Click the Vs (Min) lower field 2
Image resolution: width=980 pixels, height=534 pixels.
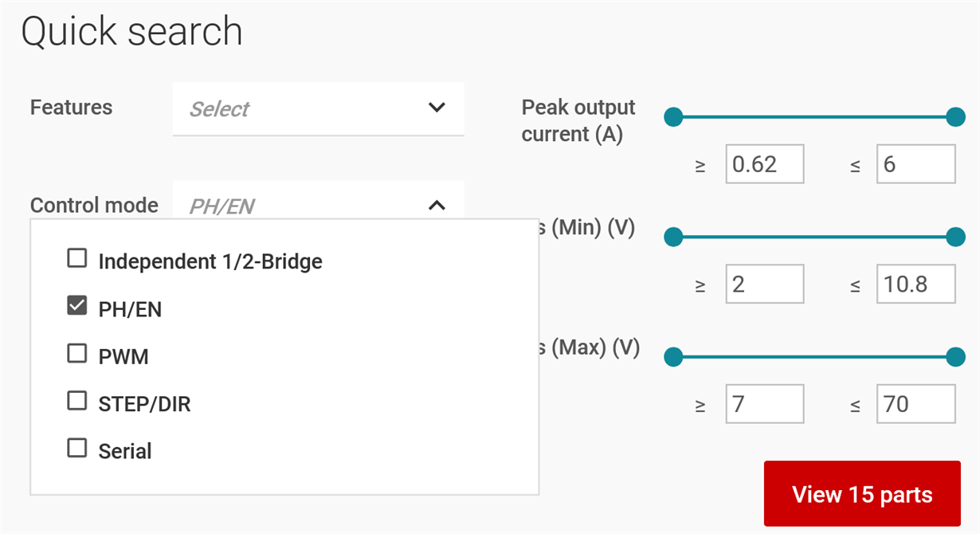(x=765, y=285)
